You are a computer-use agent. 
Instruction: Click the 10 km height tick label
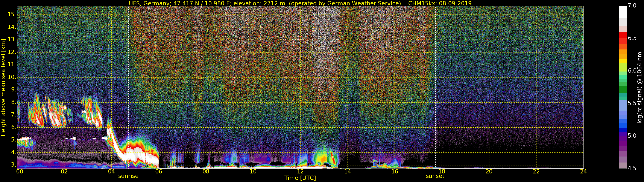(12, 77)
